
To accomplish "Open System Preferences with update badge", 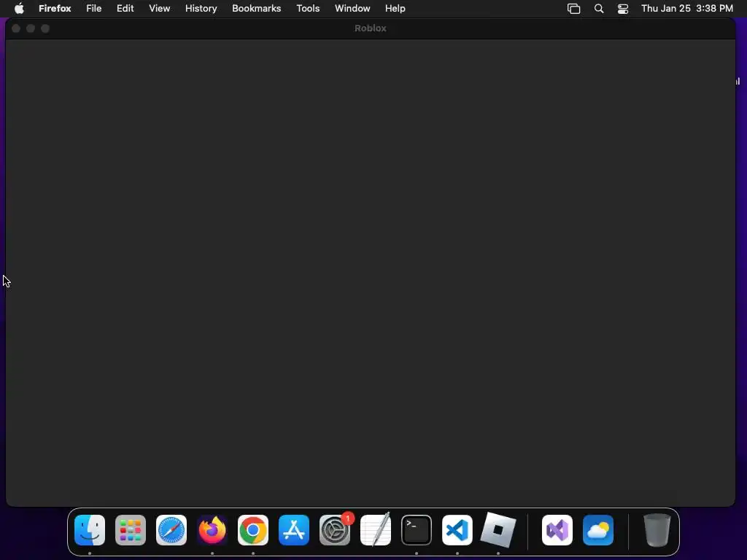I will click(335, 530).
